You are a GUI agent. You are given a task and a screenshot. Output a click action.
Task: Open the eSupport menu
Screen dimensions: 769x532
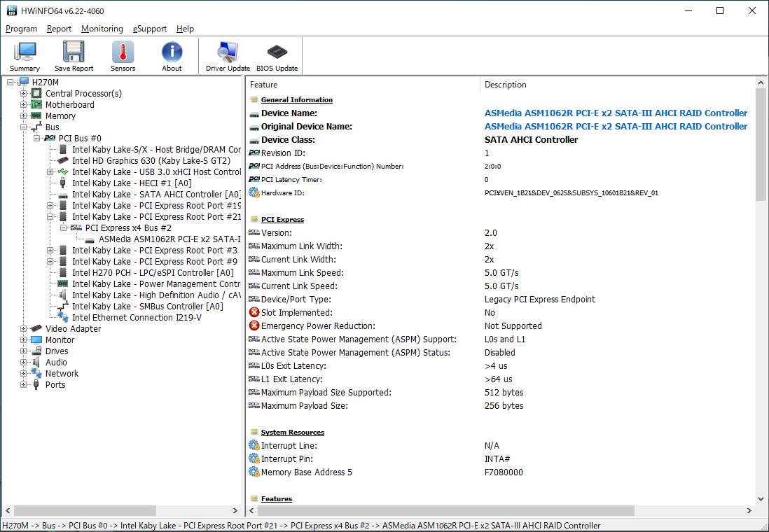point(150,29)
